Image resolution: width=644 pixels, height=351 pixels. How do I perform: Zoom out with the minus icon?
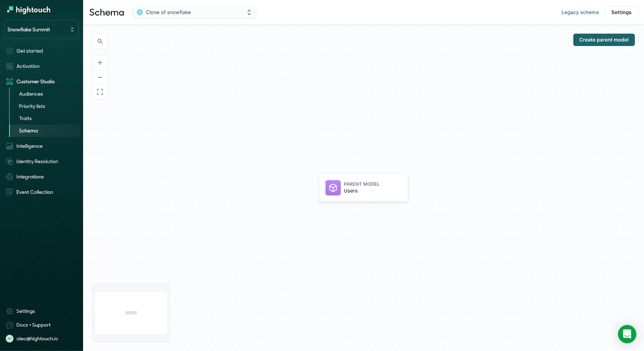click(x=100, y=77)
